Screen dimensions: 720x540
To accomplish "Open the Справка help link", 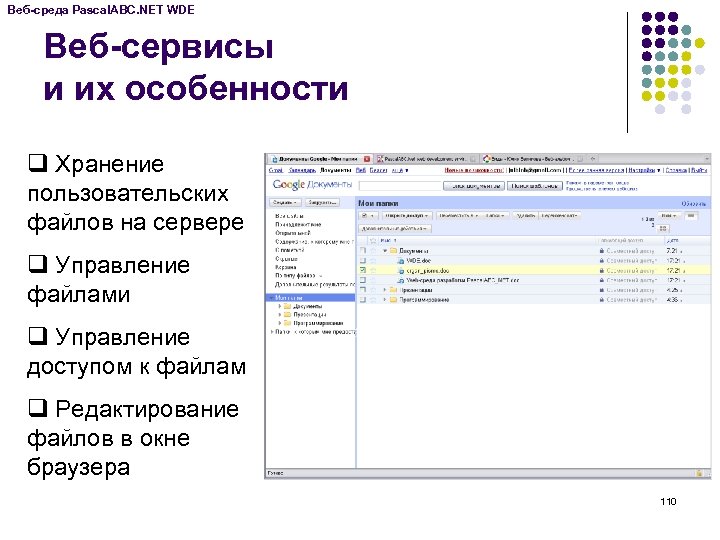I will point(676,170).
